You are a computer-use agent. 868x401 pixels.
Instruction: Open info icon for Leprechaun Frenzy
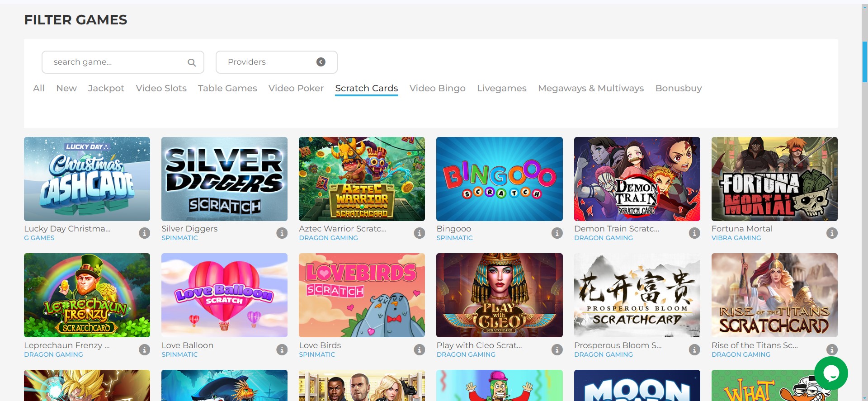click(144, 350)
